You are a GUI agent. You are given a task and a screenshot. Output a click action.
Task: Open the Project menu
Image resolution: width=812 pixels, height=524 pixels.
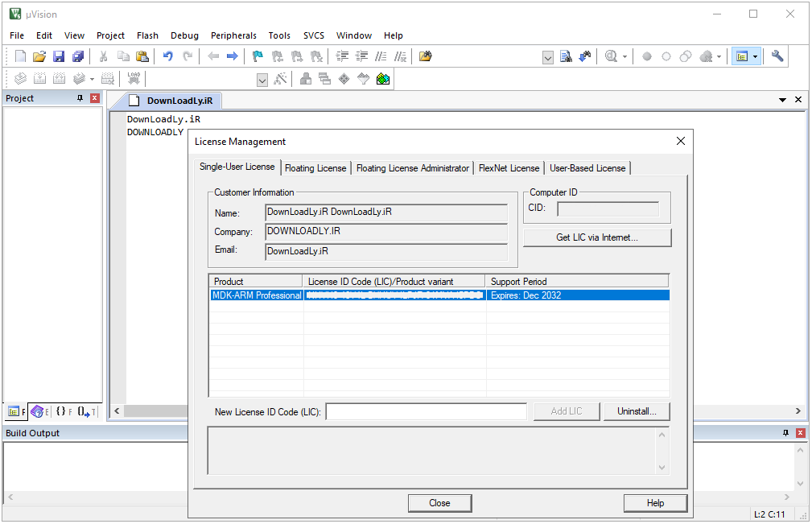[x=110, y=35]
